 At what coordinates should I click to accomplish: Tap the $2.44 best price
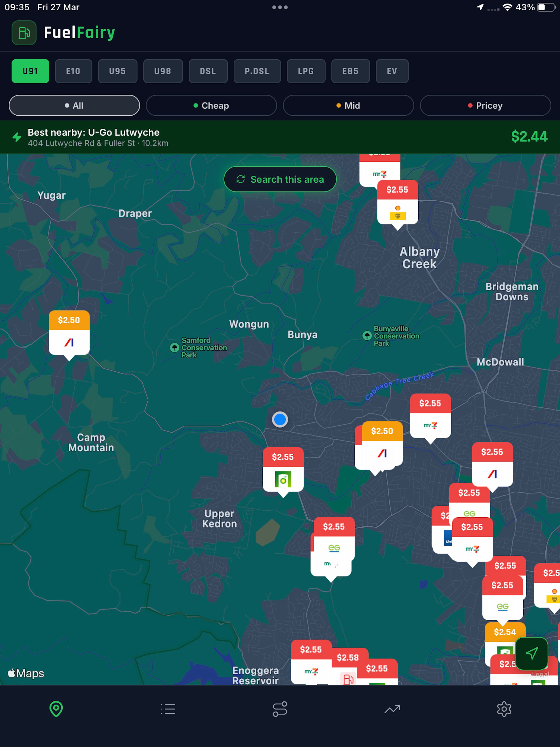pyautogui.click(x=529, y=137)
